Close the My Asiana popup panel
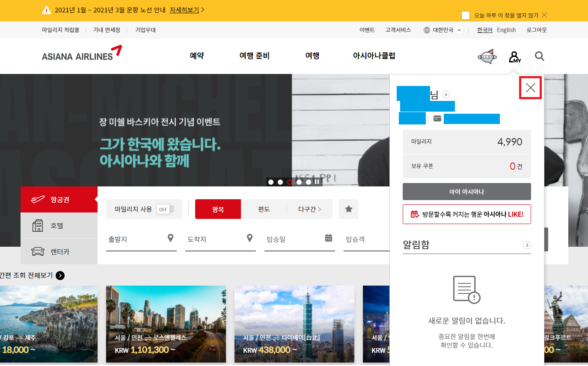 (531, 88)
